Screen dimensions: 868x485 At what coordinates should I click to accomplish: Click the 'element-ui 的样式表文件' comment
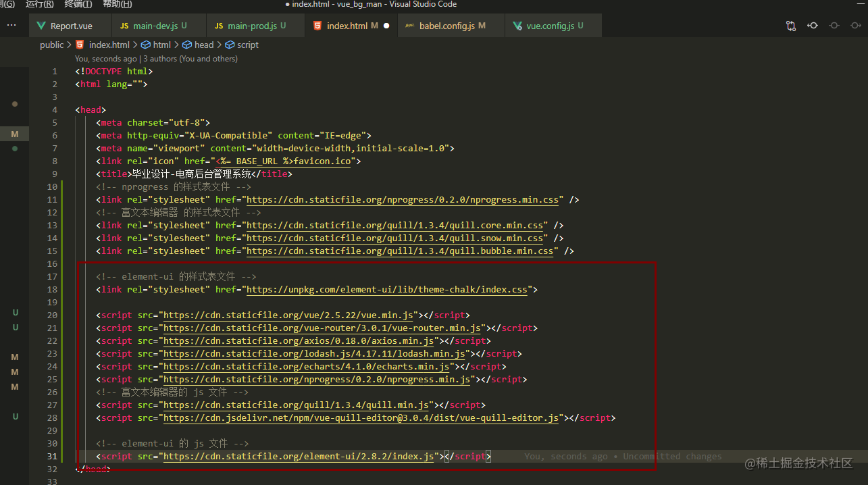176,277
